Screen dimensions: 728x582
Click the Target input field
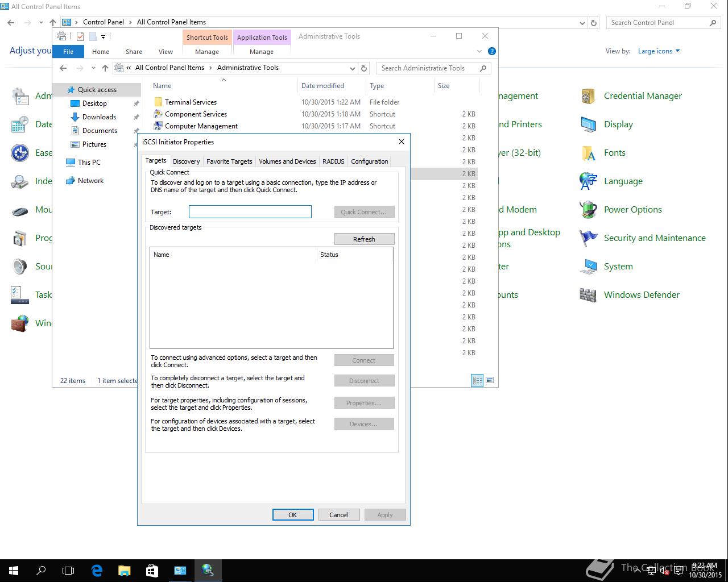pos(250,212)
